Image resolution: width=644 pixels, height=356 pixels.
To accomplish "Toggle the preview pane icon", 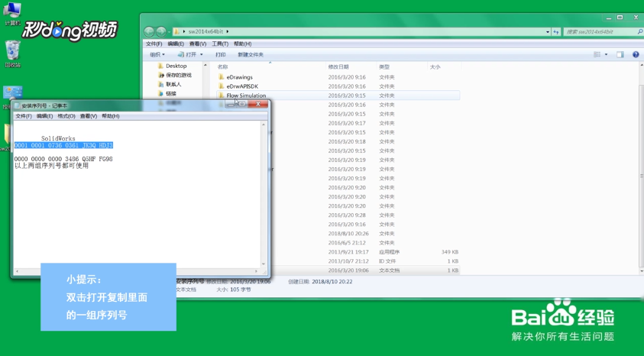I will click(620, 54).
